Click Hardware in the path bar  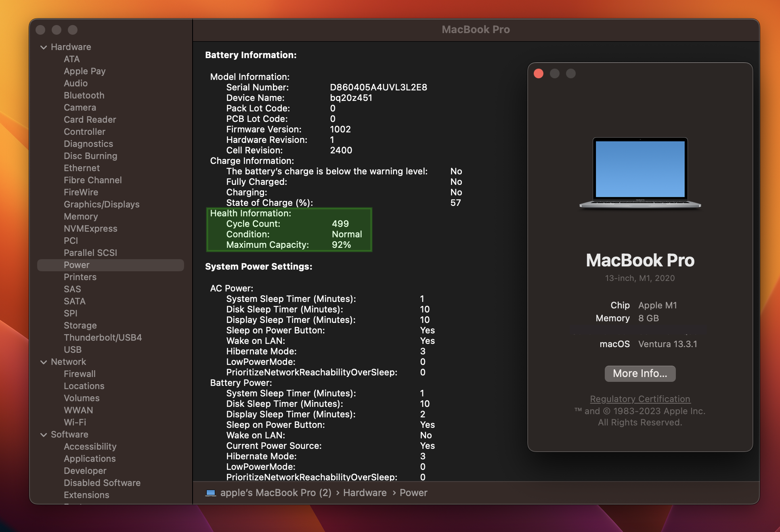(x=365, y=493)
